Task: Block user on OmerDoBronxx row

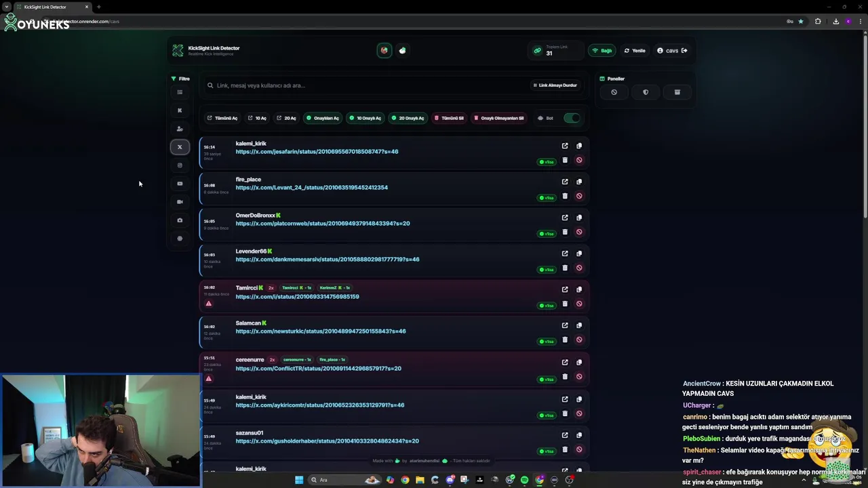Action: (579, 232)
